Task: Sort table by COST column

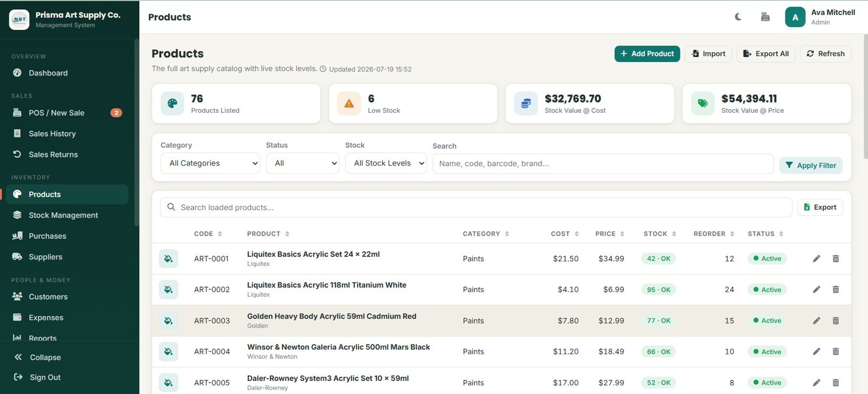Action: tap(565, 234)
